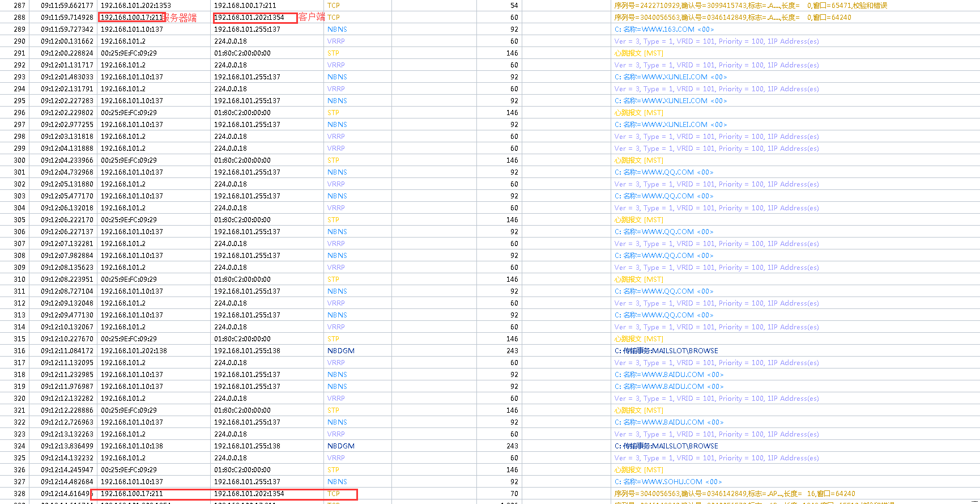
Task: Click the length value 54
Action: tap(514, 6)
